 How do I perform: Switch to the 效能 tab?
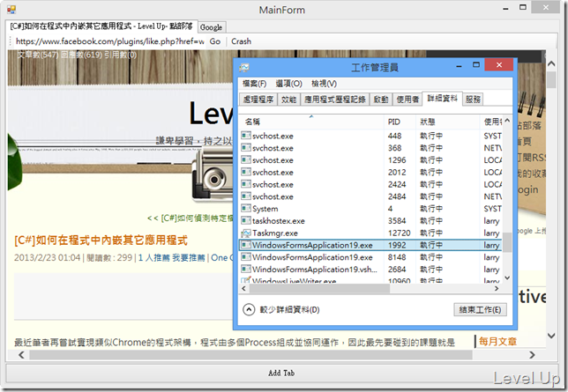click(x=288, y=100)
